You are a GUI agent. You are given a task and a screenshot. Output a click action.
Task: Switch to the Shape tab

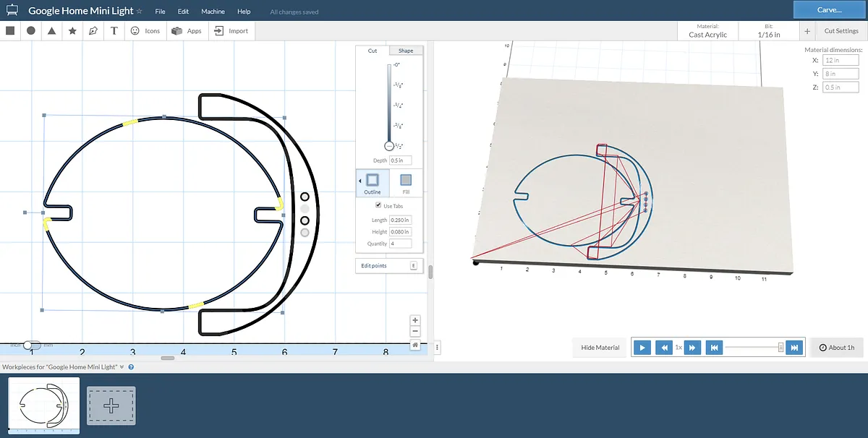(406, 51)
